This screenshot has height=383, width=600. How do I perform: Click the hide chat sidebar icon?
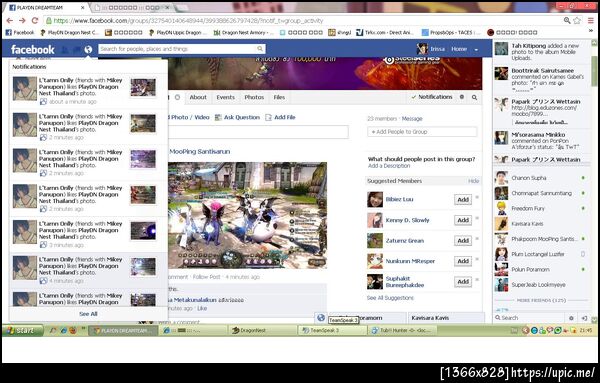[x=584, y=318]
